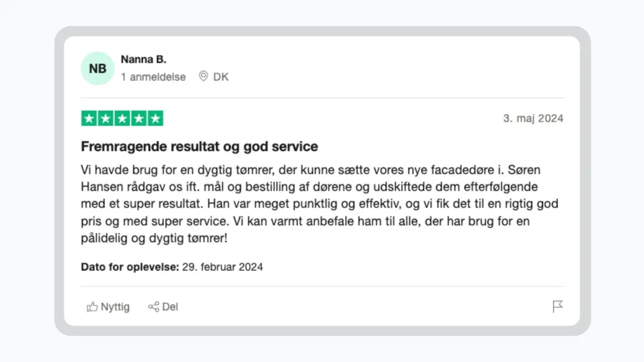
Task: Click the NB avatar circle
Action: (98, 69)
